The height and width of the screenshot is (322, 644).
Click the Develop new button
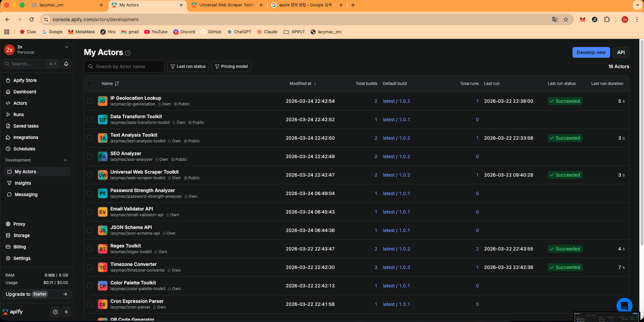[591, 52]
